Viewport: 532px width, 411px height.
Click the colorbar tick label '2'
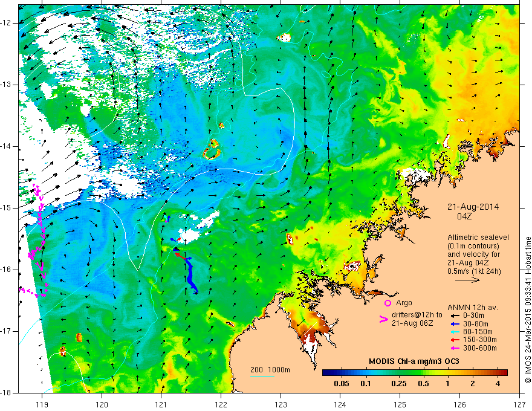click(x=473, y=384)
